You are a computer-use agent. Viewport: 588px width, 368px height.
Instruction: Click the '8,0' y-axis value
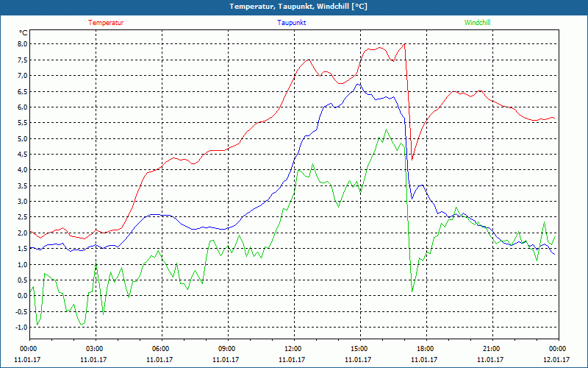click(23, 44)
